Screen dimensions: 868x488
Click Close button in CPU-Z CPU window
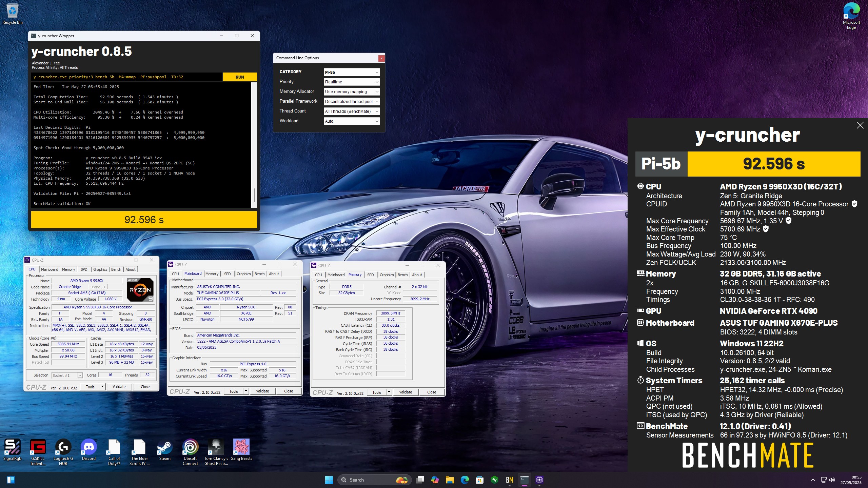coord(145,387)
